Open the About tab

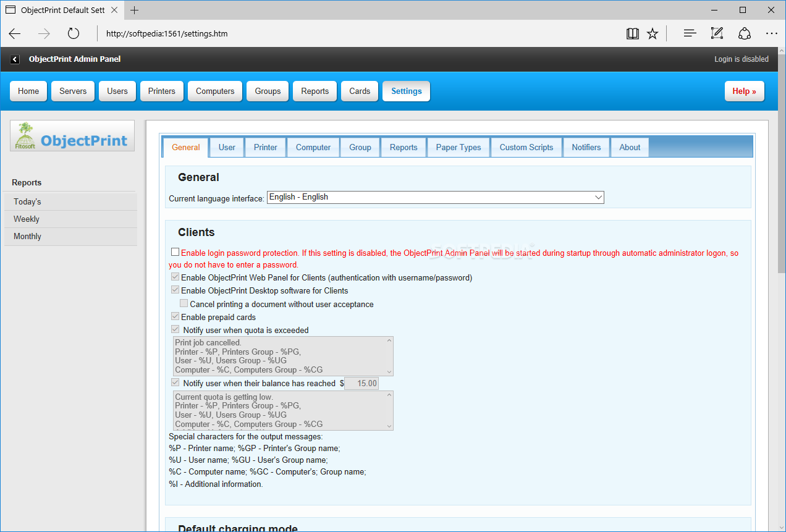pyautogui.click(x=630, y=147)
